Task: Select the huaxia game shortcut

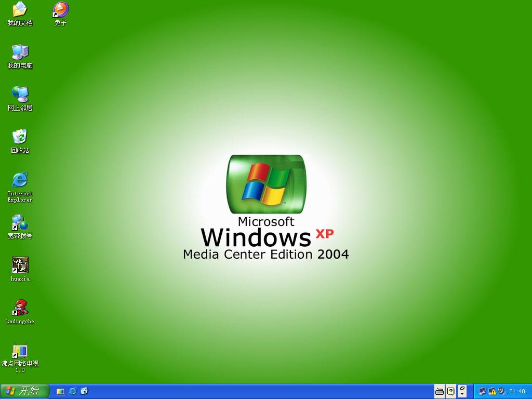Action: (x=20, y=270)
